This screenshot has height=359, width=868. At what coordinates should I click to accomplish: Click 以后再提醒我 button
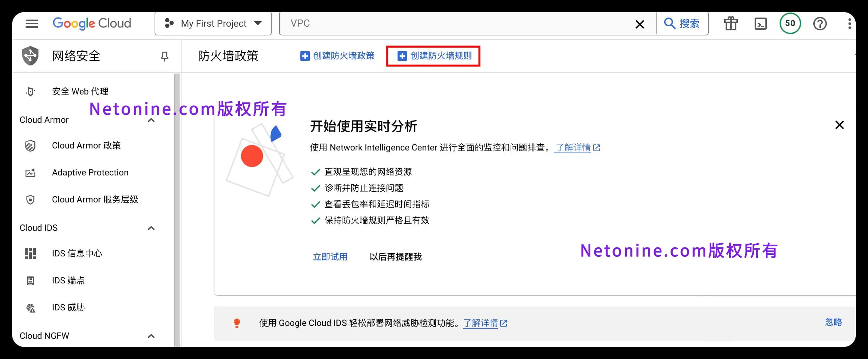tap(396, 257)
